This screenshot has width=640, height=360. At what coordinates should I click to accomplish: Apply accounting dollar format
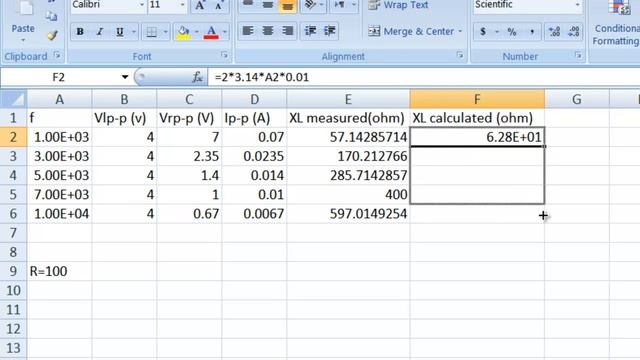[483, 32]
